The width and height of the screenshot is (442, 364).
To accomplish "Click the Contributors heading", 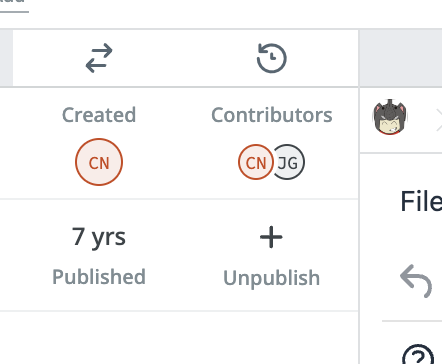I will (272, 115).
